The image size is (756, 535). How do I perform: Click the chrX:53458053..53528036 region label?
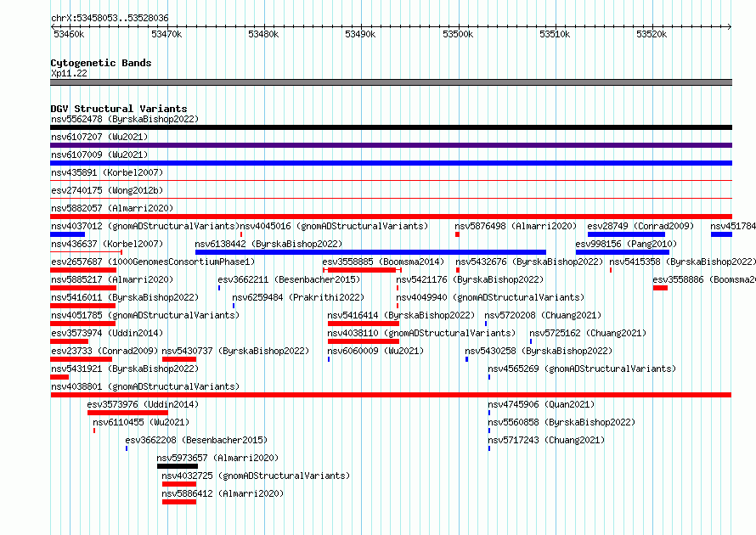click(110, 19)
